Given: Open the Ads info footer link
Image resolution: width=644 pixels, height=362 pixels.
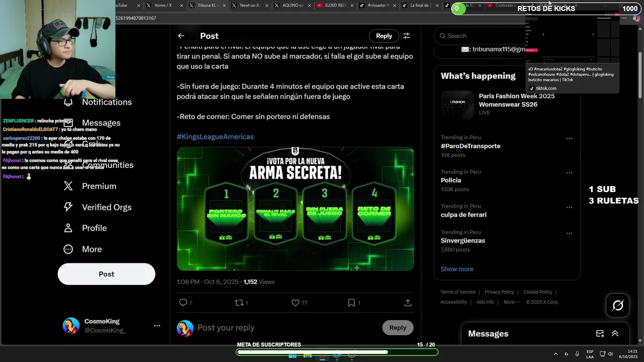Looking at the screenshot, I should 485,302.
